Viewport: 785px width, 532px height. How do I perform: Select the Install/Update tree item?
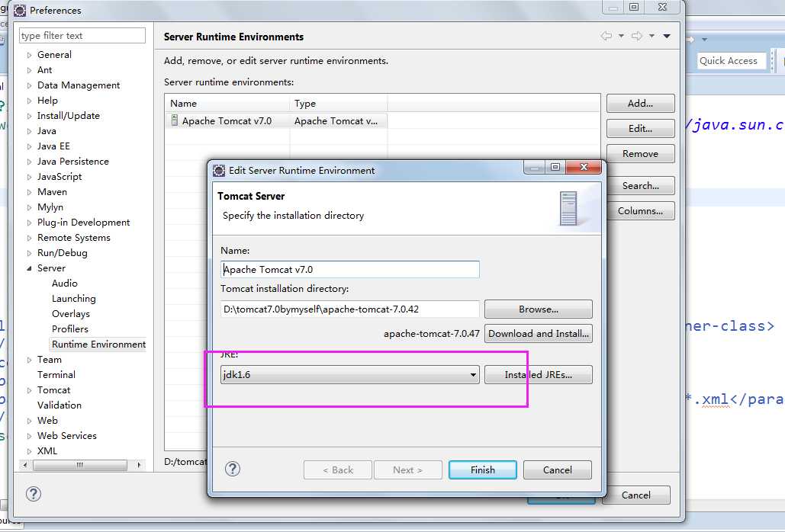tap(69, 116)
